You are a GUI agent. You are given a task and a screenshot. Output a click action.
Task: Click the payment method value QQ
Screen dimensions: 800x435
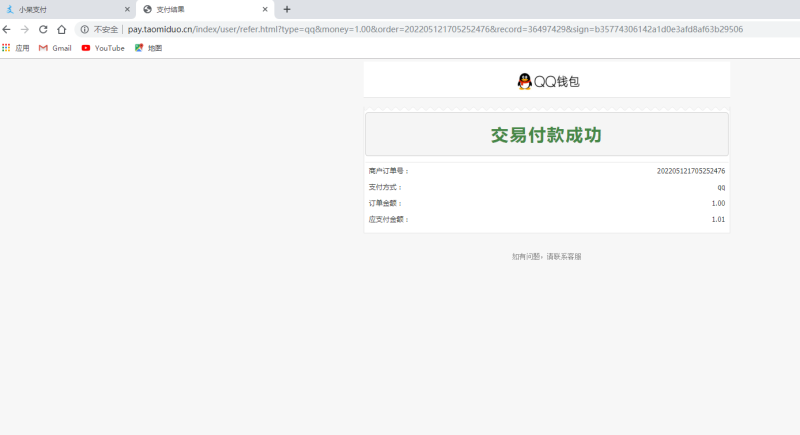tap(721, 187)
